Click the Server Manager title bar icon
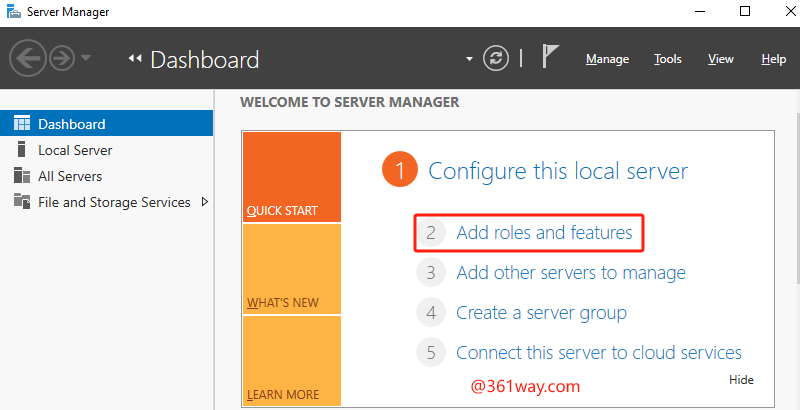The height and width of the screenshot is (410, 800). click(13, 12)
